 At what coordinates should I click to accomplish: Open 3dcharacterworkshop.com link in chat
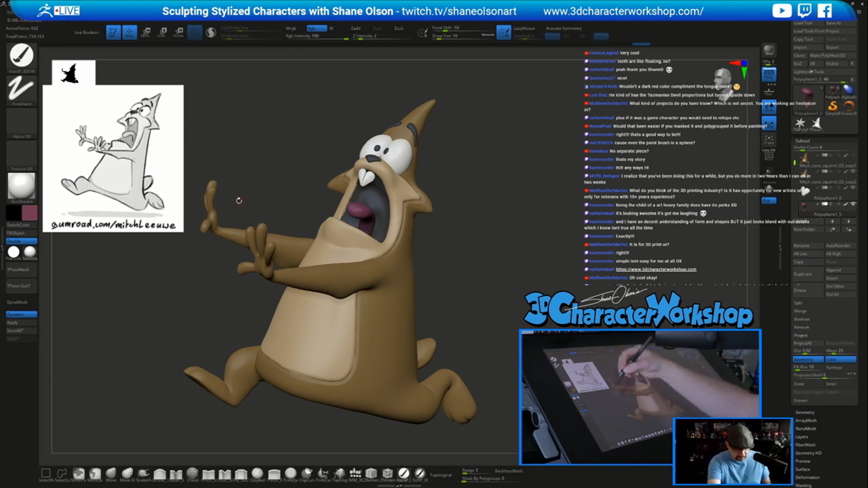tap(656, 269)
